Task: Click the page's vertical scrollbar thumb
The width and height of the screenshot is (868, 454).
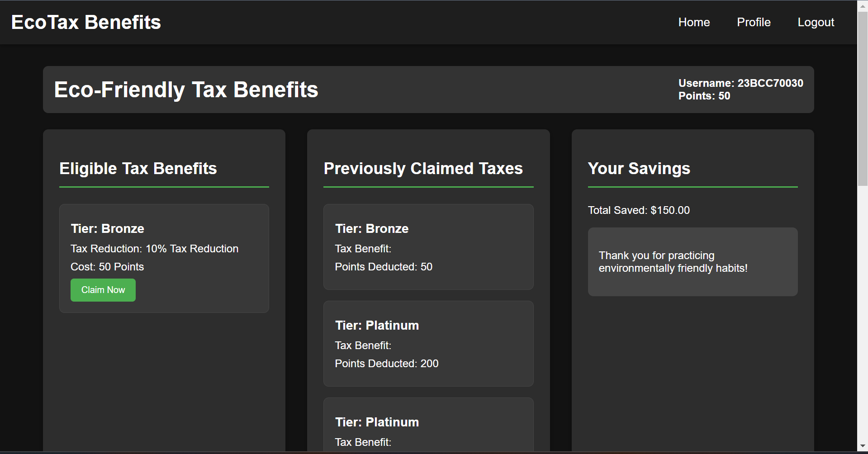Action: pyautogui.click(x=863, y=99)
